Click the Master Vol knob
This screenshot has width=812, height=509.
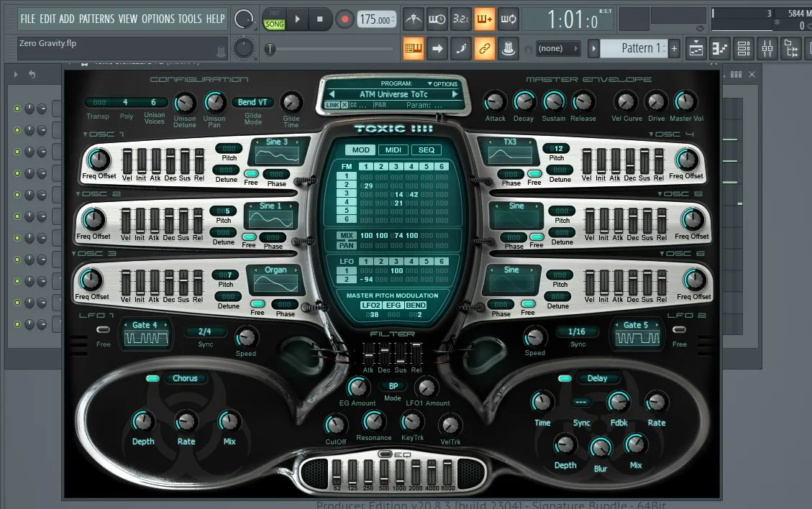click(685, 101)
